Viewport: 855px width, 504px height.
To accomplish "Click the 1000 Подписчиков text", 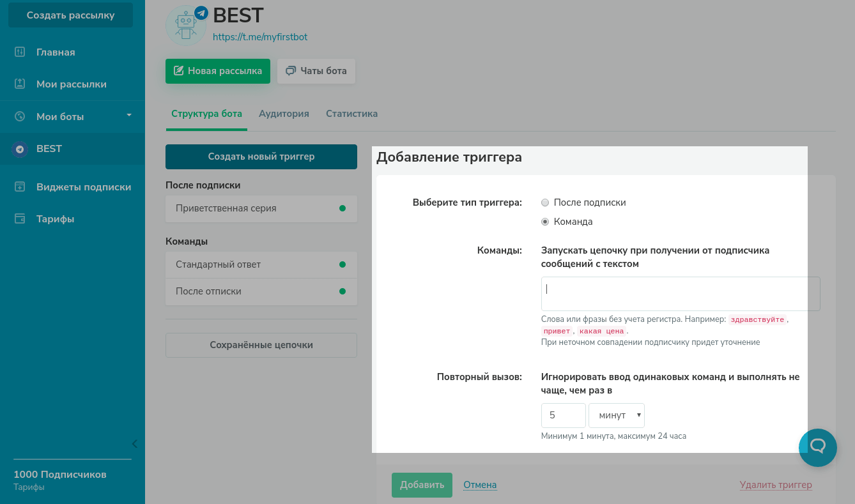I will 60,475.
